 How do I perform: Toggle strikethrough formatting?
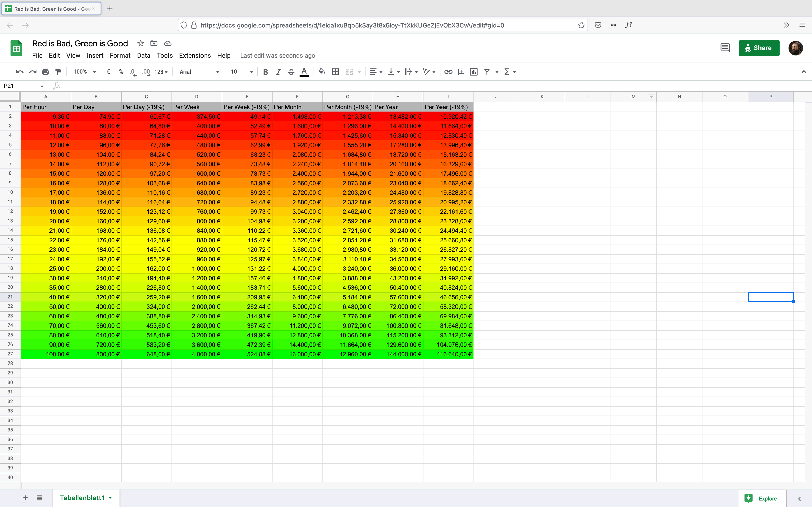291,72
